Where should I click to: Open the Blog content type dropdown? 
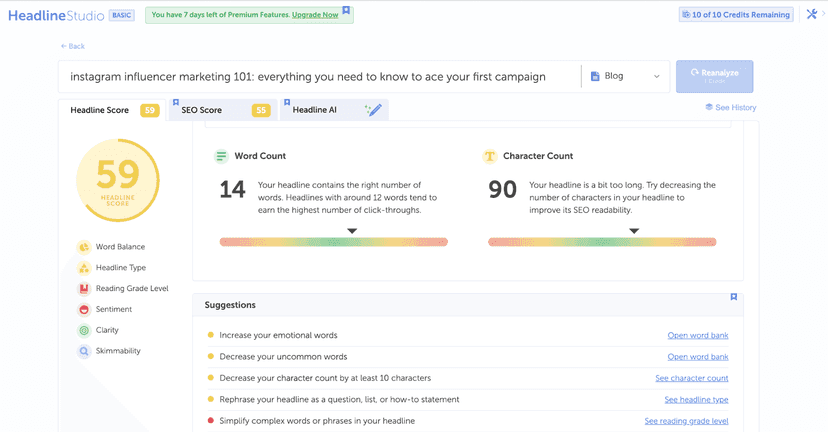click(x=626, y=76)
